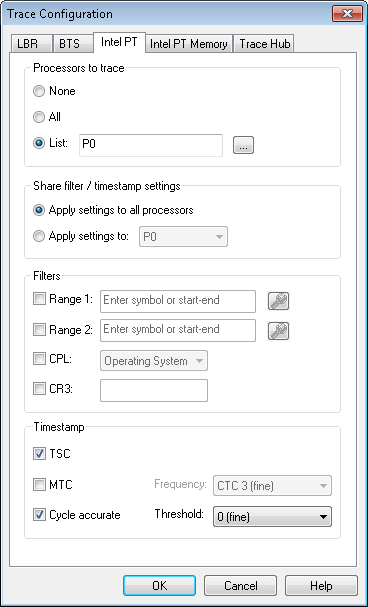368x607 pixels.
Task: Switch to the Intel PT Memory tab
Action: point(189,43)
